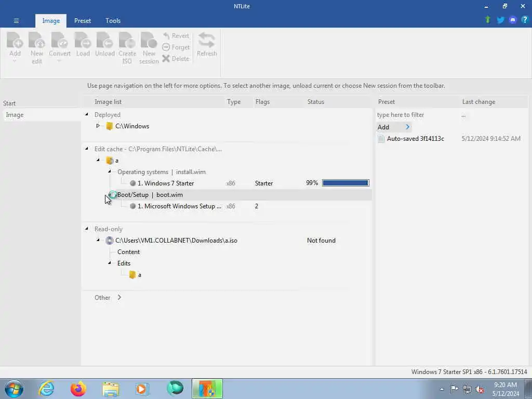Click the Load image toolbar icon

[x=83, y=40]
